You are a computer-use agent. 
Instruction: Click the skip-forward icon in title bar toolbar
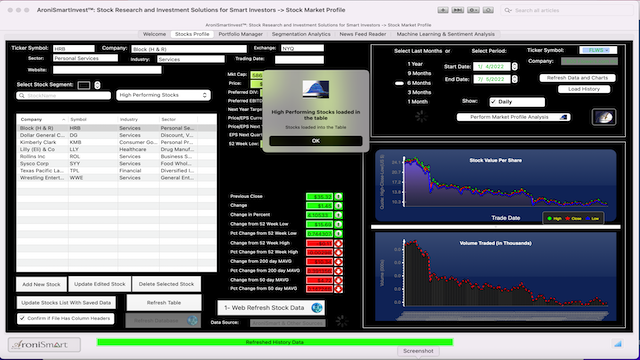pyautogui.click(x=458, y=10)
